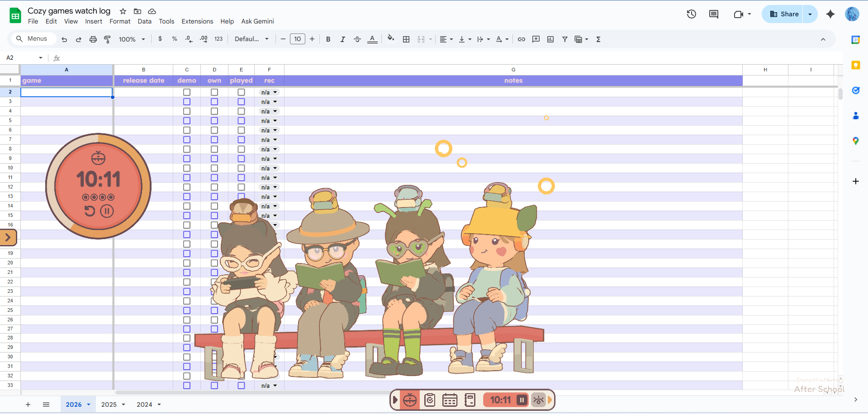This screenshot has width=868, height=414.
Task: Open the Extensions menu
Action: (x=197, y=21)
